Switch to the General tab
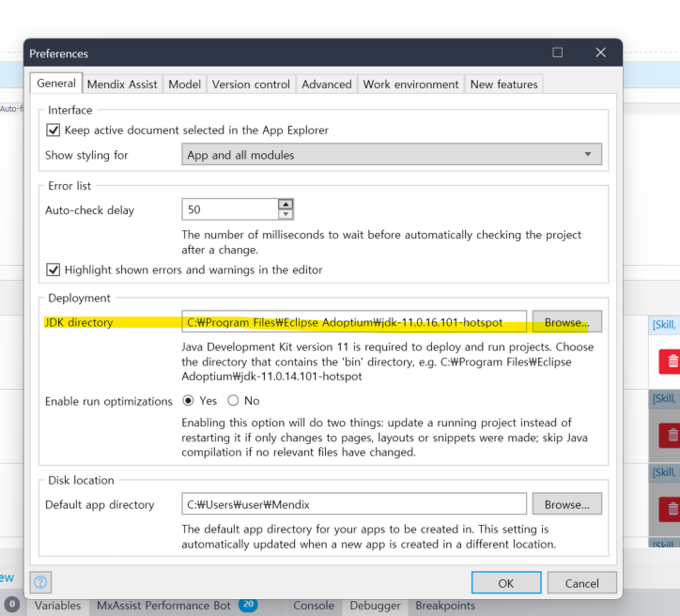This screenshot has width=680, height=616. 56,84
